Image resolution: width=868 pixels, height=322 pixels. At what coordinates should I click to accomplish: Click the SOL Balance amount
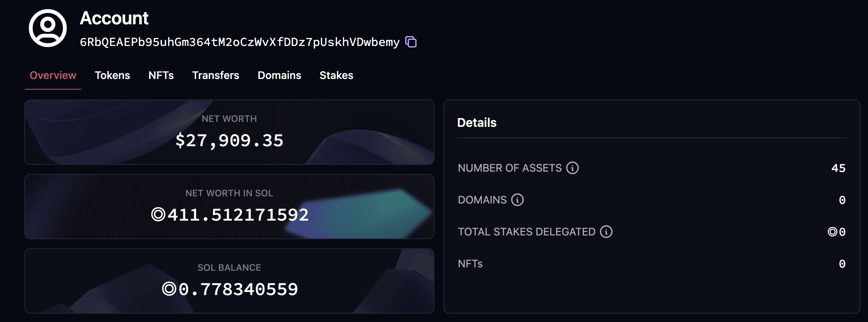click(x=238, y=289)
